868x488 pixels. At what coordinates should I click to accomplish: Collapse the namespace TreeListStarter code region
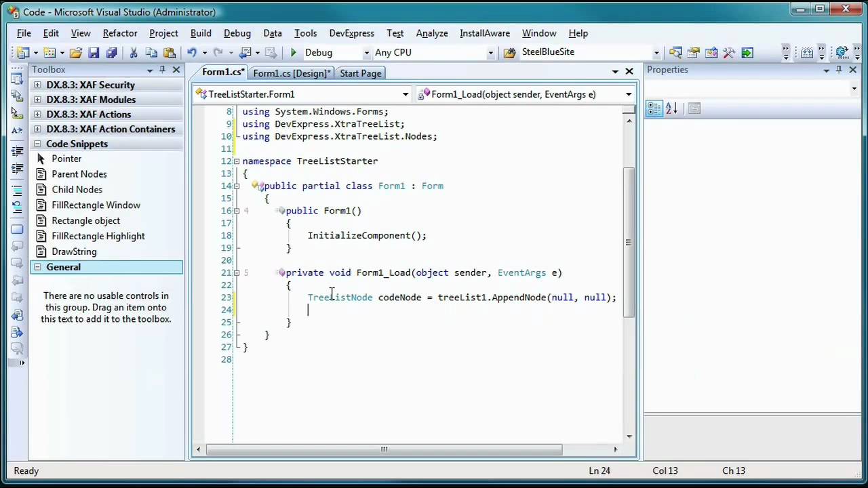[236, 161]
